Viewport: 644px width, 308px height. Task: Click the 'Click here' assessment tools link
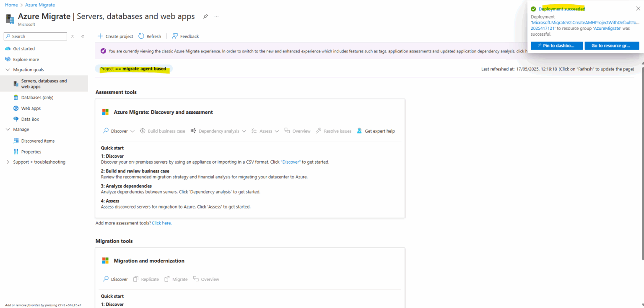coord(161,223)
